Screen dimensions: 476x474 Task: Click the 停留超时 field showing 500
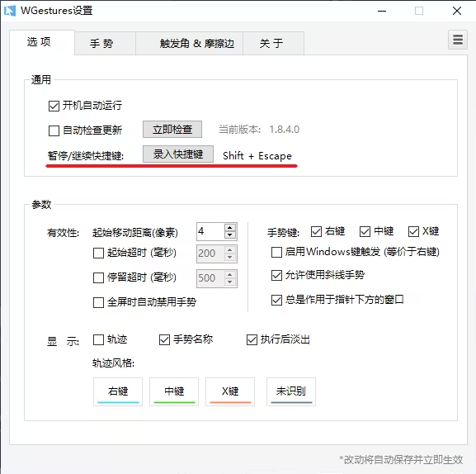point(210,278)
